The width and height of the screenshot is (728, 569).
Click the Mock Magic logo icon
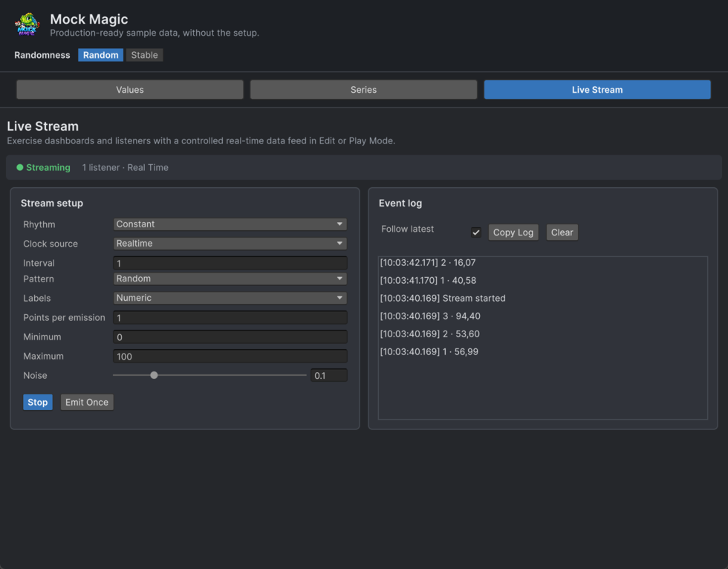tap(27, 25)
